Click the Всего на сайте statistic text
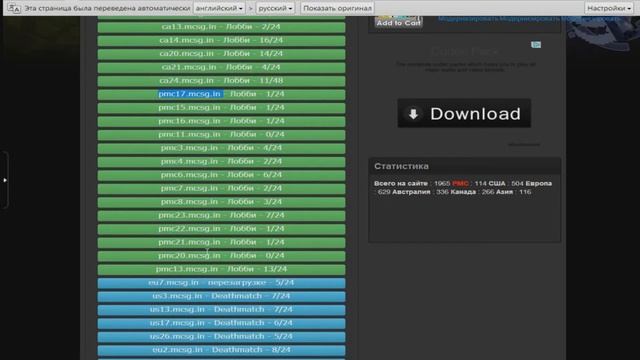This screenshot has width=640, height=360. pyautogui.click(x=401, y=184)
